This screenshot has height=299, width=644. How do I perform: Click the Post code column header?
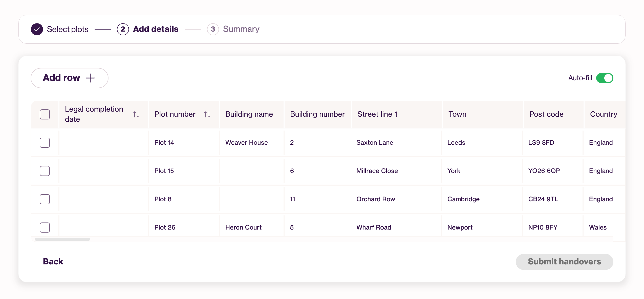point(553,114)
